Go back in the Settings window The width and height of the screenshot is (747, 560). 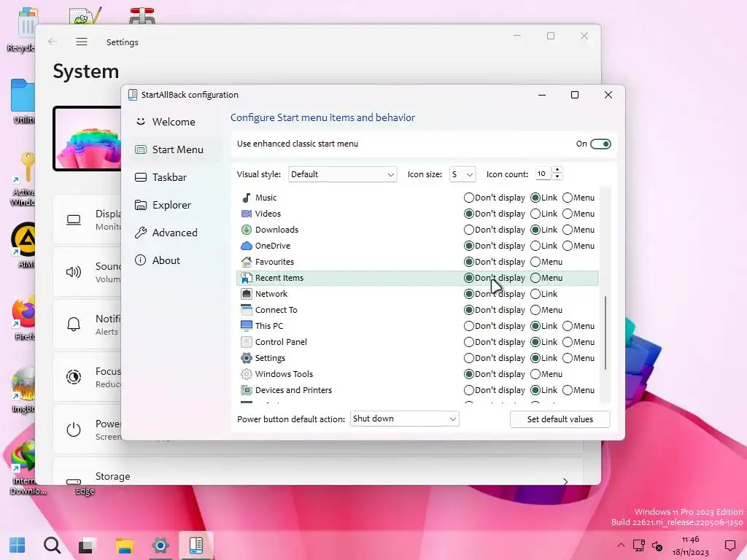tap(53, 42)
